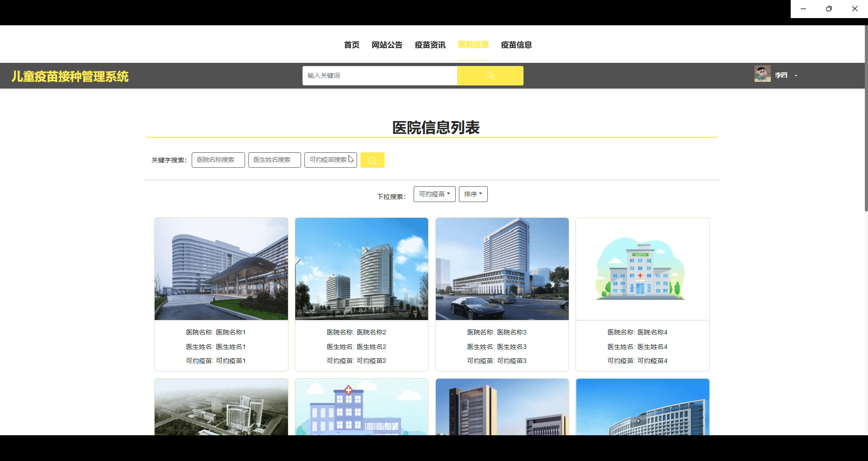Open the aerial hospital campus photo in second row
The height and width of the screenshot is (461, 868).
[x=221, y=407]
